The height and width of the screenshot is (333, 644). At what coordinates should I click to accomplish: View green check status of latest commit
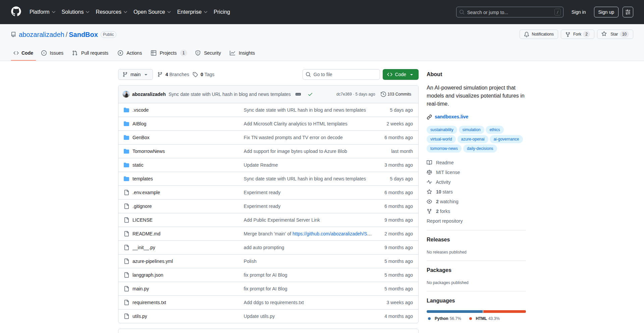310,94
